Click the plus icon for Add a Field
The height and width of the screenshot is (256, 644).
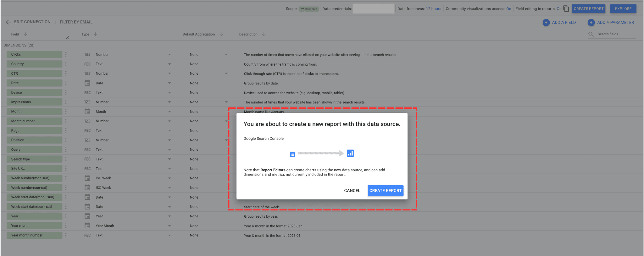pyautogui.click(x=546, y=23)
